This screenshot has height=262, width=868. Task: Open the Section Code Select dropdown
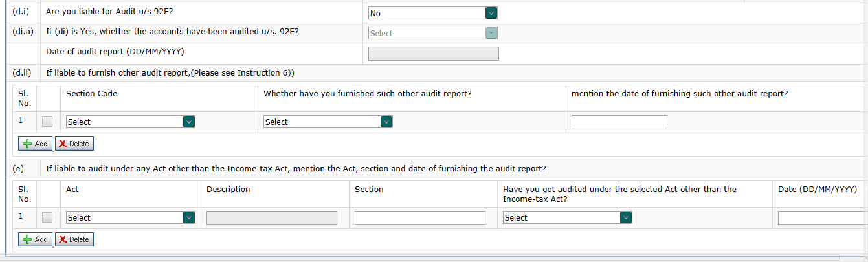[130, 122]
